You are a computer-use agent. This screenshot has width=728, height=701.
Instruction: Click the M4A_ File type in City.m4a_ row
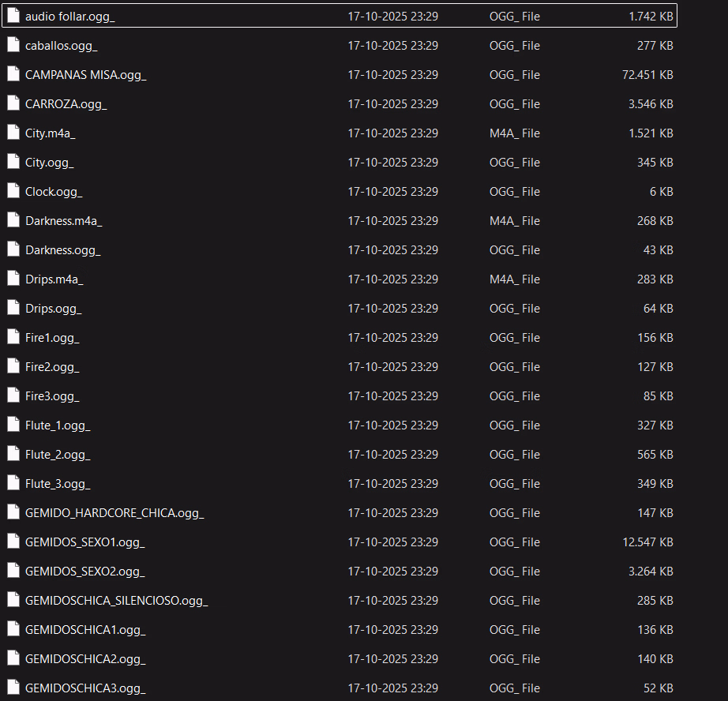click(x=514, y=133)
